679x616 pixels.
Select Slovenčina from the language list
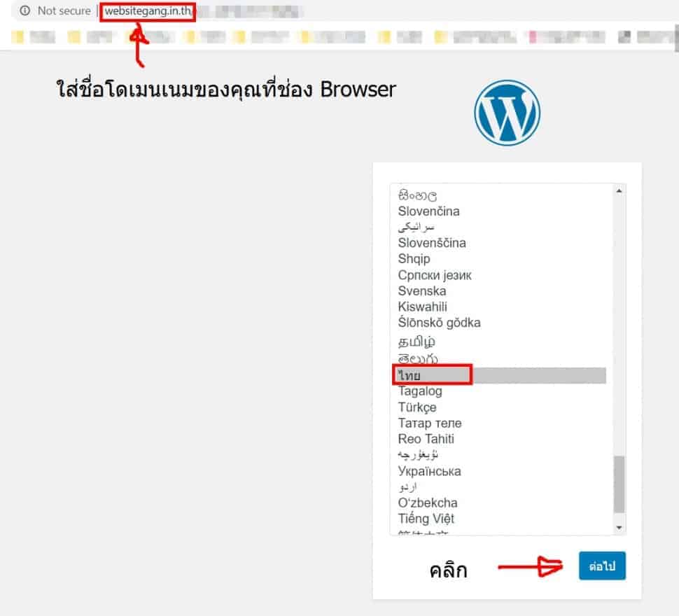pos(428,211)
